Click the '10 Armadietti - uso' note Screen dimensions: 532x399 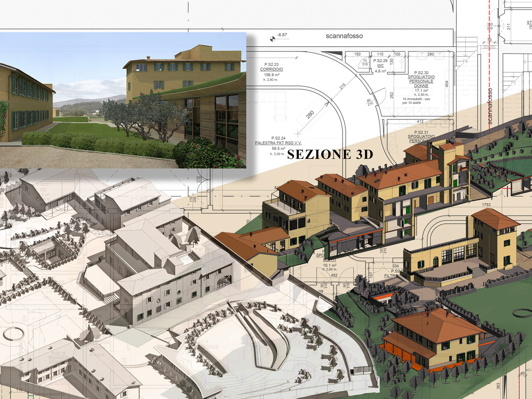[416, 99]
